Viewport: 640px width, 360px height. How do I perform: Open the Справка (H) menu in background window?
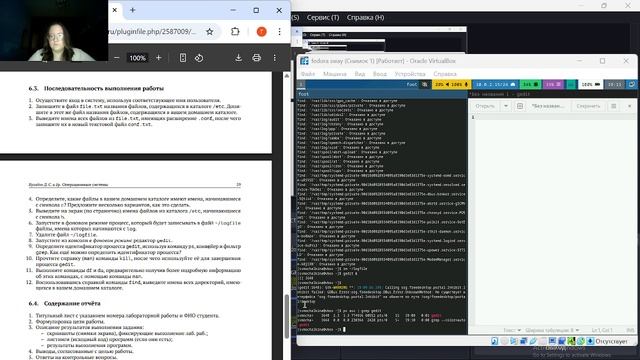[x=365, y=18]
